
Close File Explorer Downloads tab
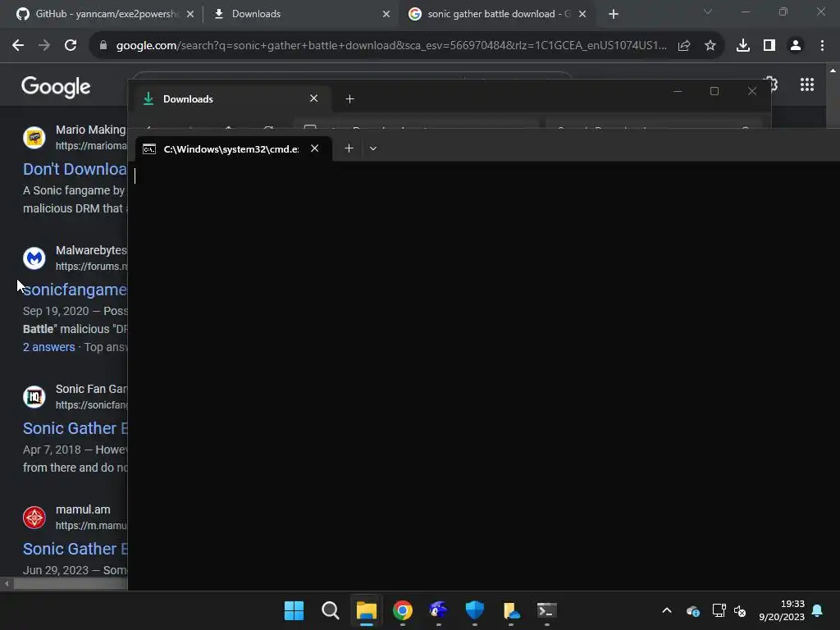pos(314,98)
